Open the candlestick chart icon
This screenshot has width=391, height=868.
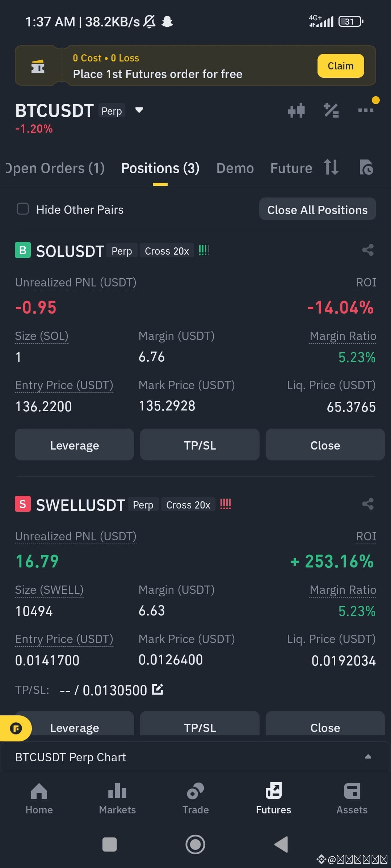[296, 110]
